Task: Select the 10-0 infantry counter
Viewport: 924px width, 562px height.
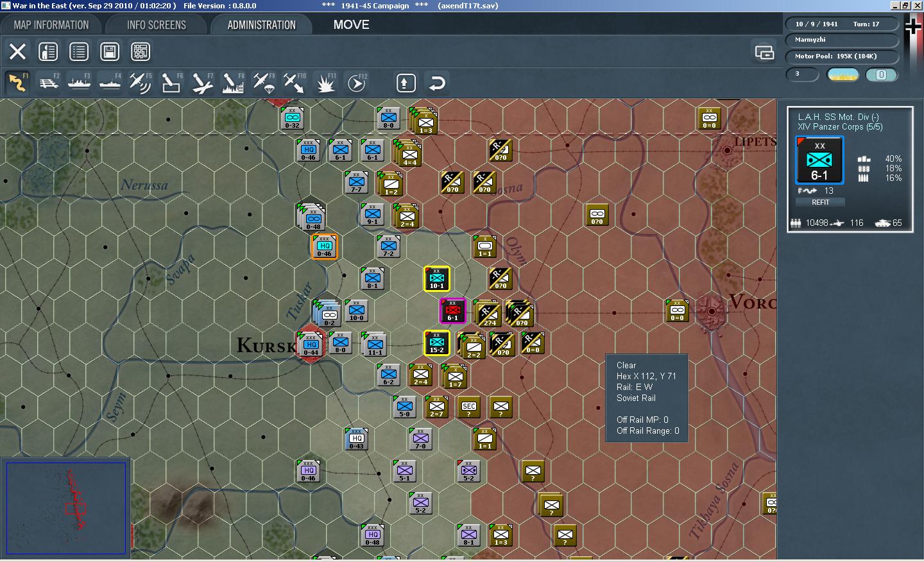Action: pos(357,311)
